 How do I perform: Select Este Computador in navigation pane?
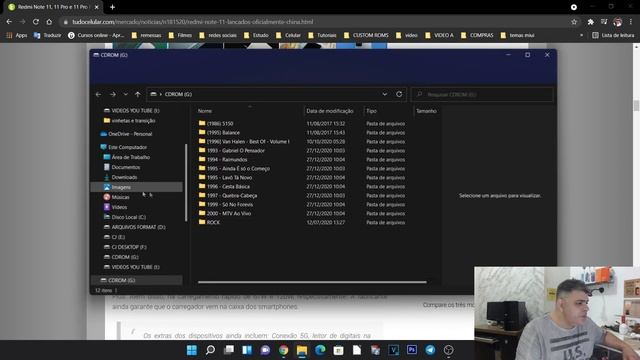point(124,147)
